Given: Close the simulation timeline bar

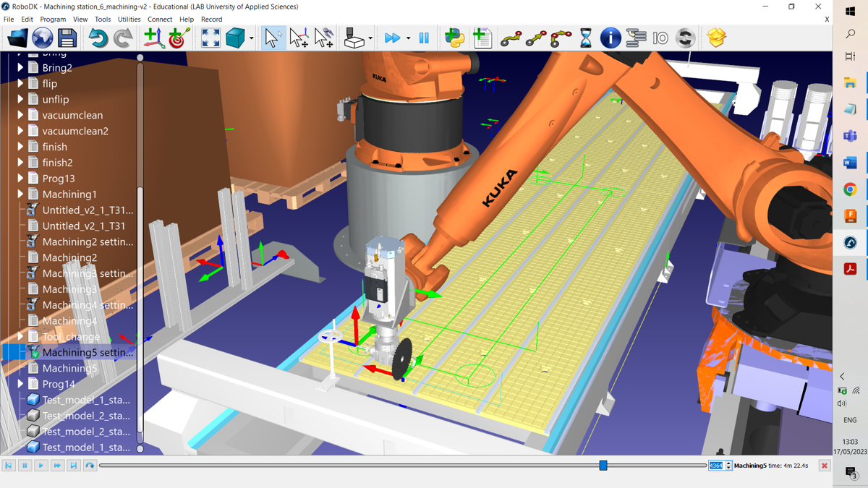Looking at the screenshot, I should tap(824, 466).
